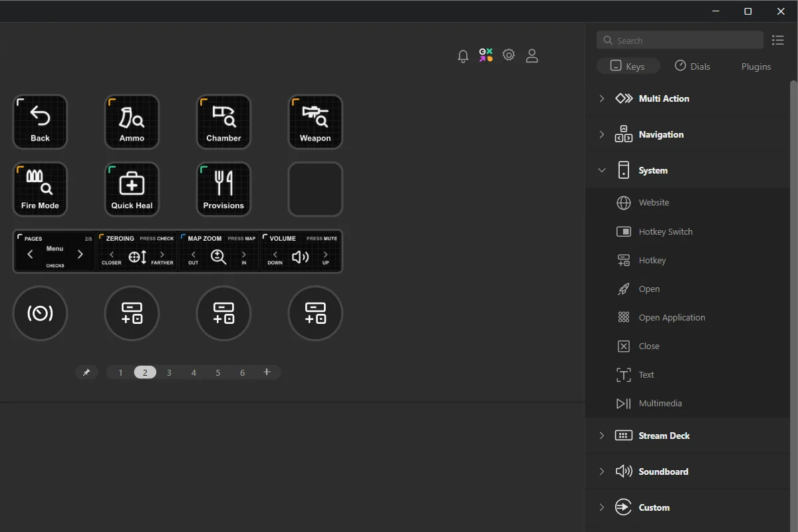Switch to the Keys tab
This screenshot has height=532, width=798.
pyautogui.click(x=628, y=66)
